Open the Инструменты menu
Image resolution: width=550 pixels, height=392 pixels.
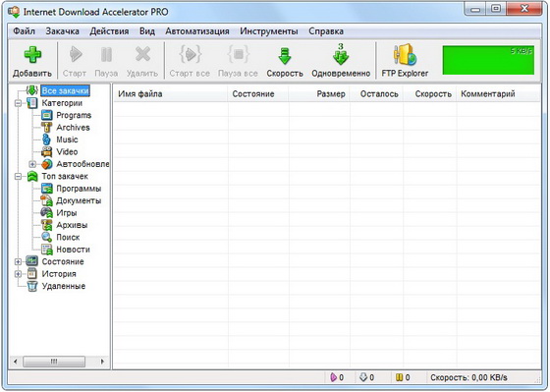tap(269, 31)
